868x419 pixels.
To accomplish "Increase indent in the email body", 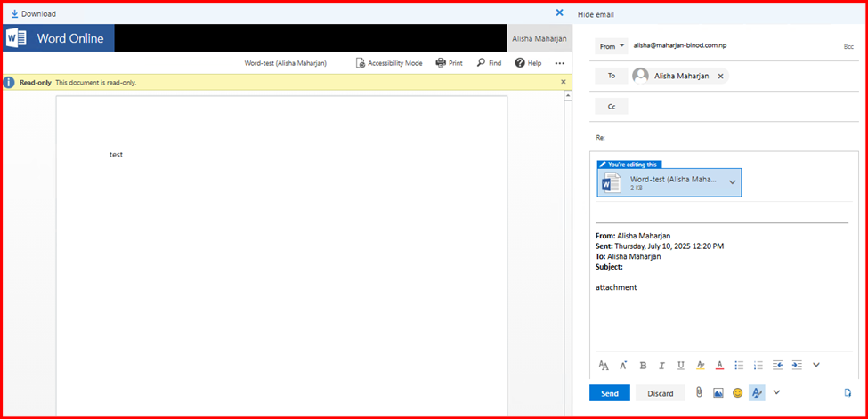I will (x=797, y=365).
